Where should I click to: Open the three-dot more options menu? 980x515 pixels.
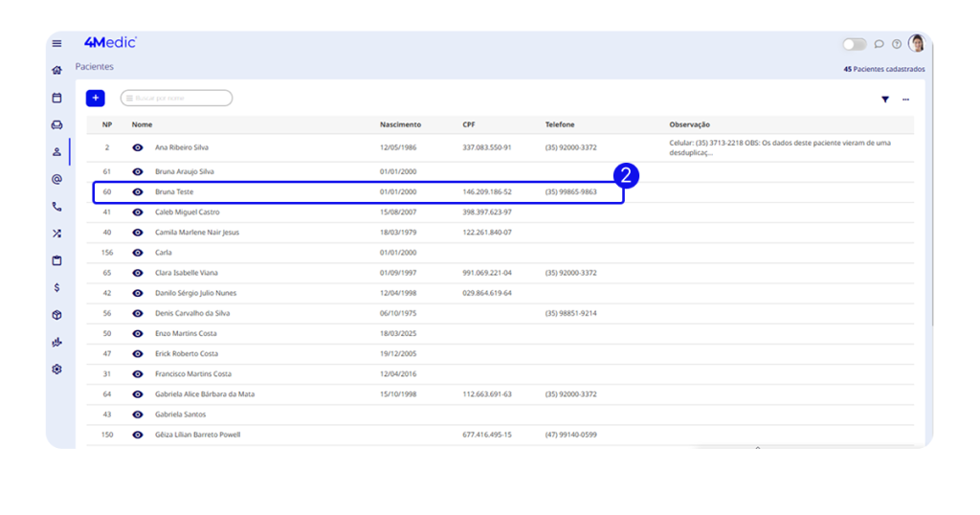click(x=905, y=100)
